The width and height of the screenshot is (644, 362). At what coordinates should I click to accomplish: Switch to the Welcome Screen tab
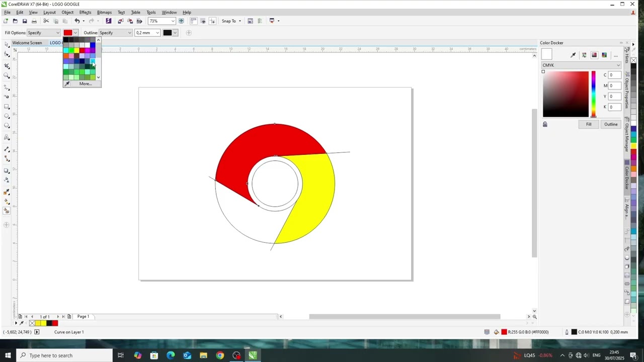(27, 43)
